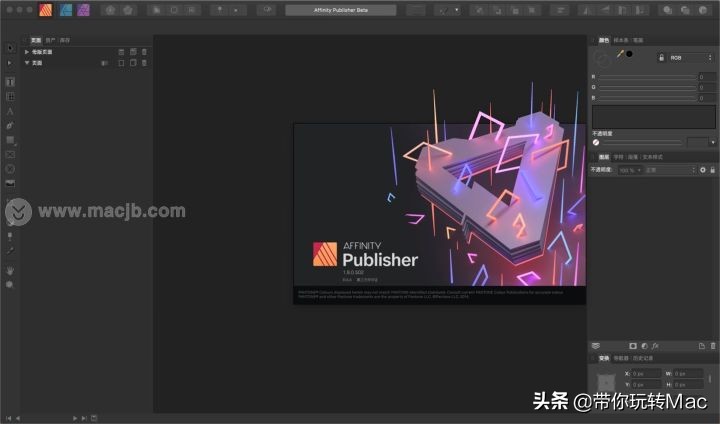Adjust the B colour slider

[x=647, y=98]
